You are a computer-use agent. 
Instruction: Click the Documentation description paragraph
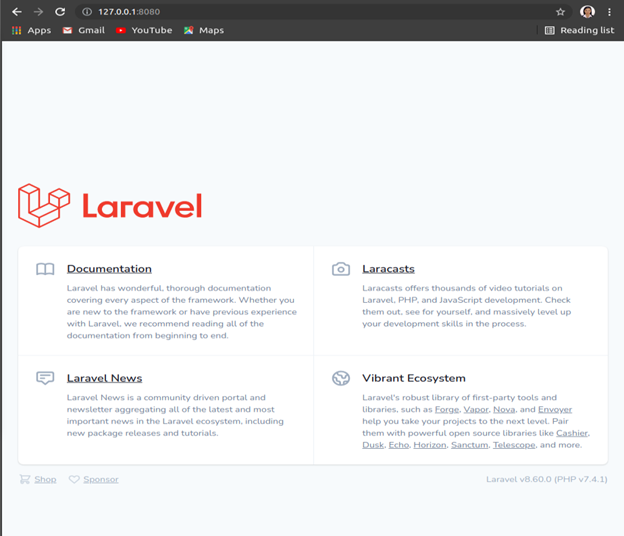pos(182,312)
